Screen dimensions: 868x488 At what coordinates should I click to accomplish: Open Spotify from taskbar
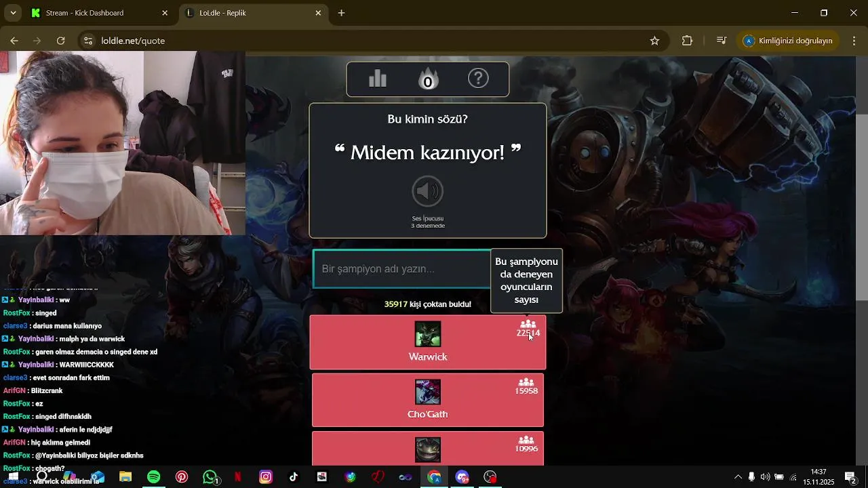point(154,477)
